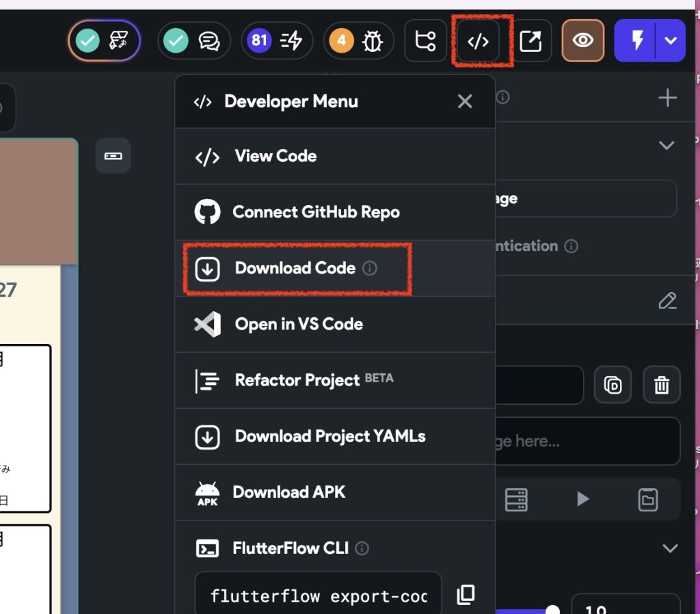The height and width of the screenshot is (614, 700).
Task: Expand the lower properties panel chevron
Action: [x=670, y=548]
